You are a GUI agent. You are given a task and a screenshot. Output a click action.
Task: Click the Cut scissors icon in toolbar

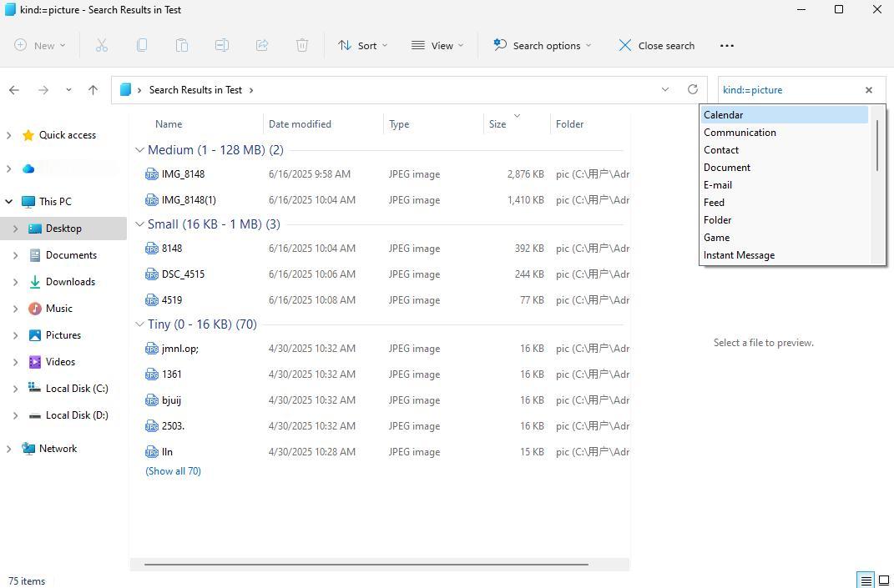click(102, 46)
